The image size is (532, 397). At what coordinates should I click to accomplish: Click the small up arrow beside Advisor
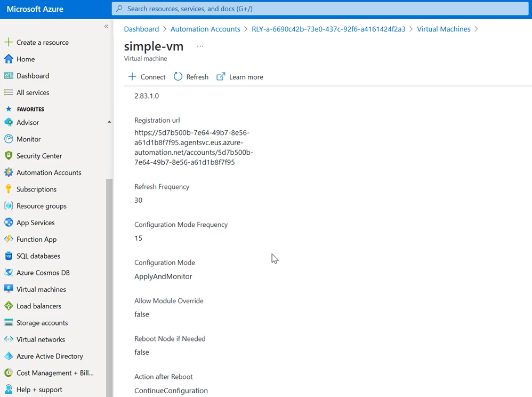109,122
